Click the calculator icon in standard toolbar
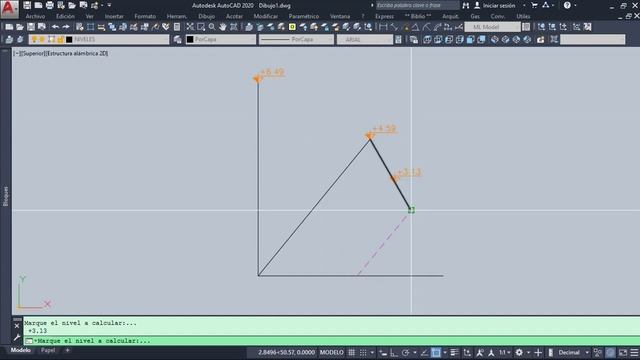 pyautogui.click(x=177, y=27)
